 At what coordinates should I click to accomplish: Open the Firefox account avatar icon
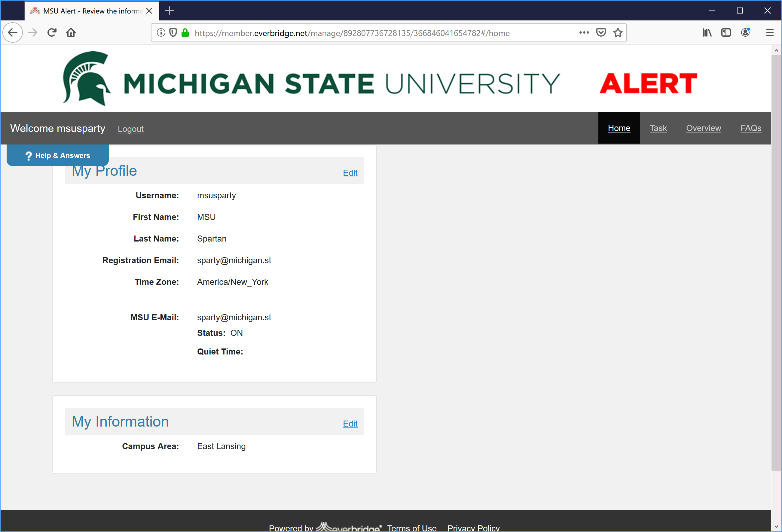(746, 33)
